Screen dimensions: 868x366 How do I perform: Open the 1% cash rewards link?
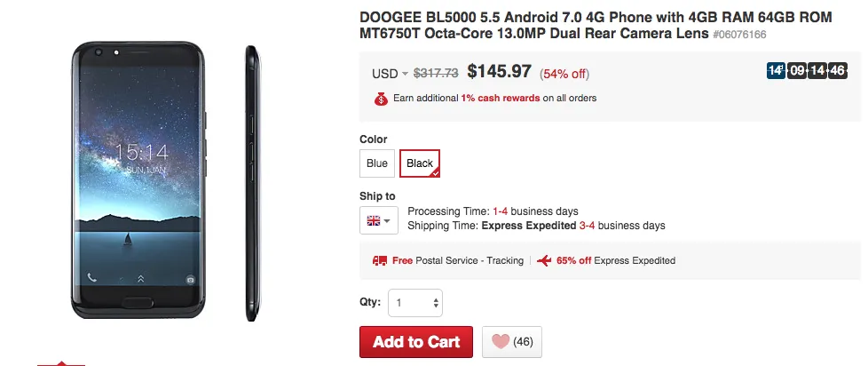500,99
